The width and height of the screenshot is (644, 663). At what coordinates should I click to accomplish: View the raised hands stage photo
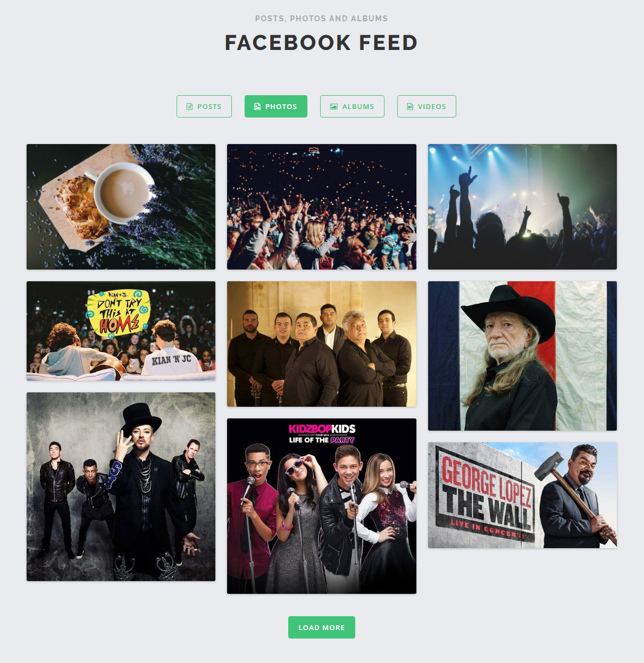[522, 207]
